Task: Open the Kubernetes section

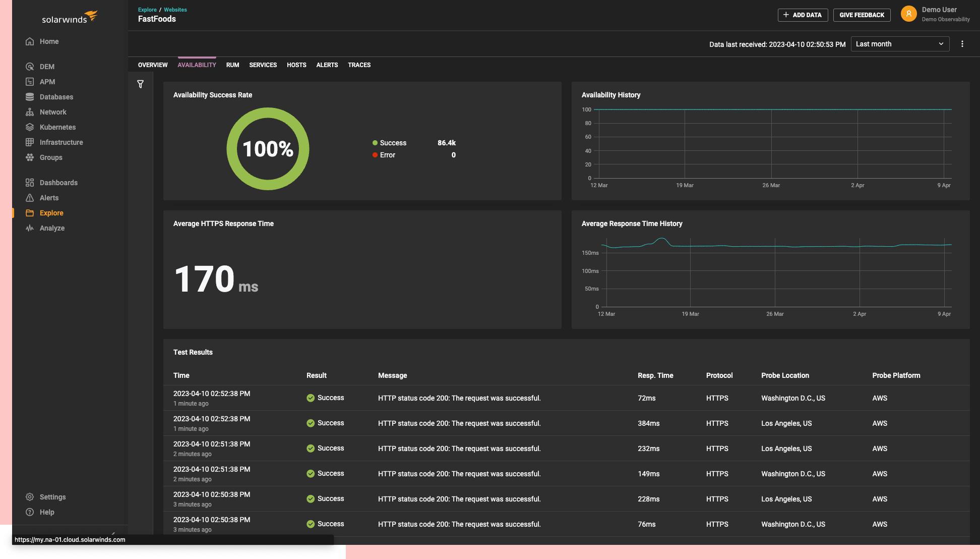Action: pos(57,127)
